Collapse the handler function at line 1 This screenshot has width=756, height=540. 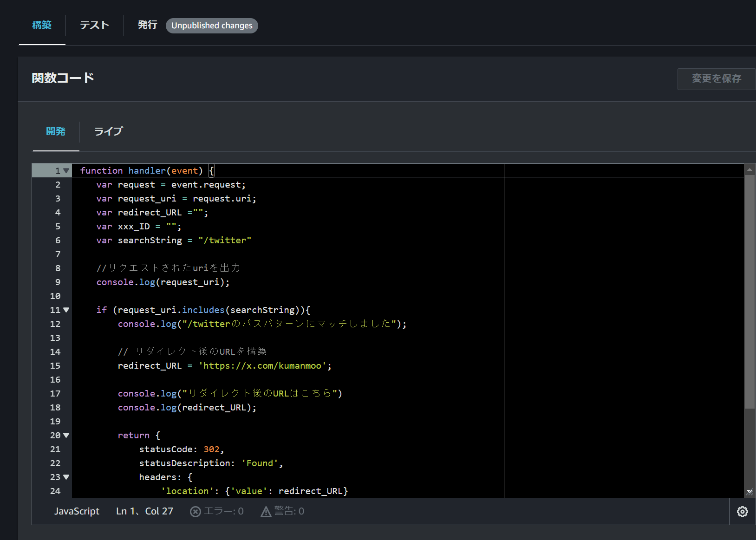tap(66, 171)
